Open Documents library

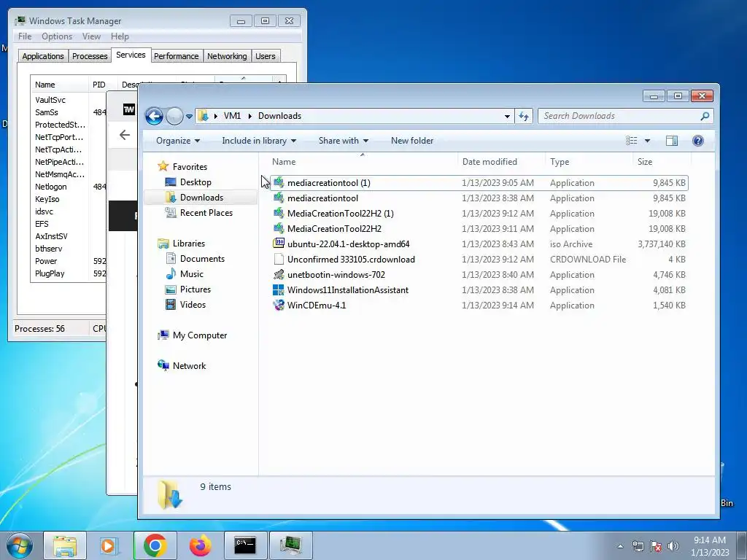[202, 259]
